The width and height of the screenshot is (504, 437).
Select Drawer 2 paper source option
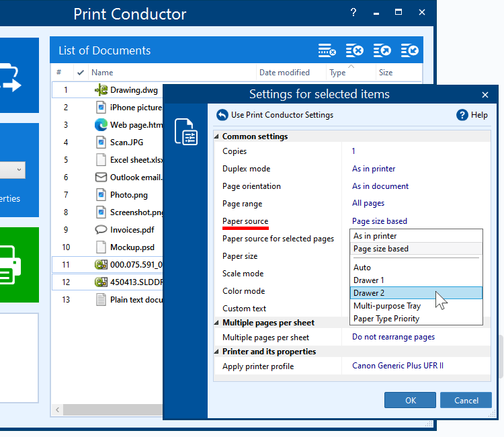(416, 293)
